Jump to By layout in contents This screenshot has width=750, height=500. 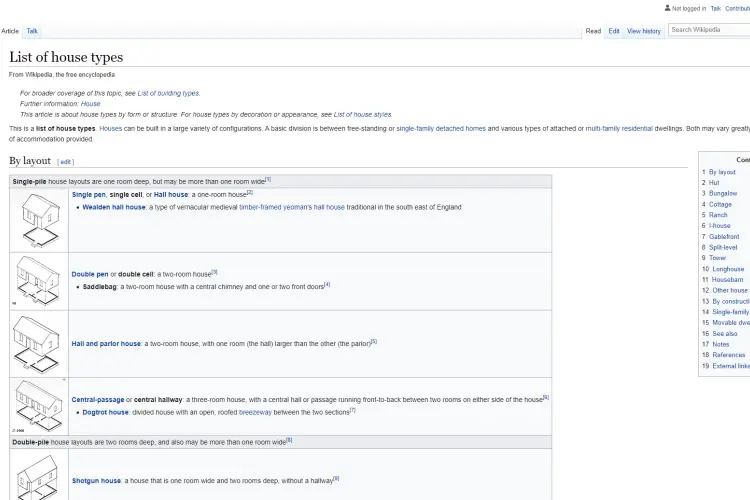[x=722, y=172]
